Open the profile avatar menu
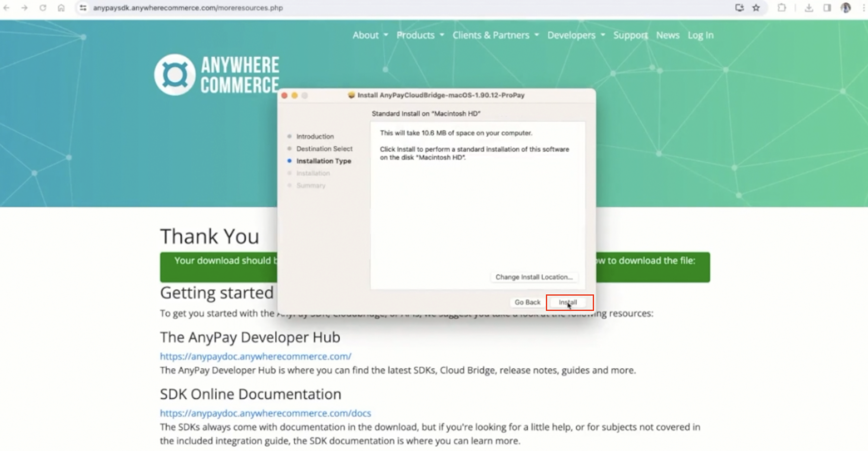The width and height of the screenshot is (868, 451). pyautogui.click(x=845, y=8)
